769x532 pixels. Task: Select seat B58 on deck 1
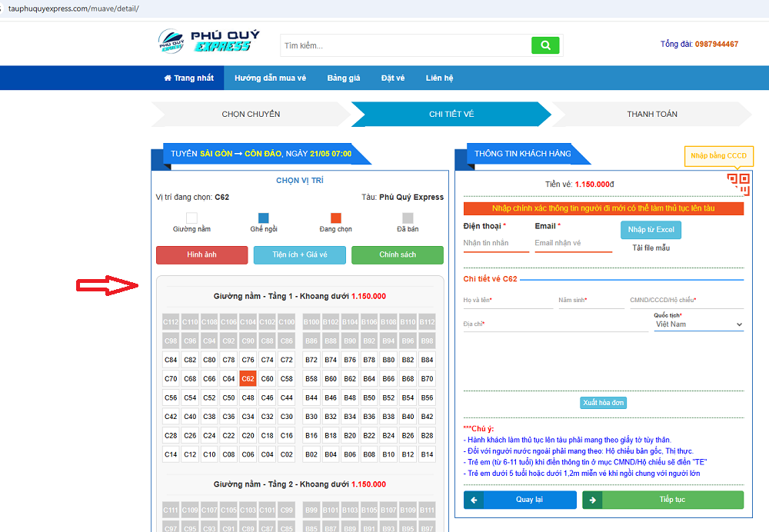click(x=311, y=378)
